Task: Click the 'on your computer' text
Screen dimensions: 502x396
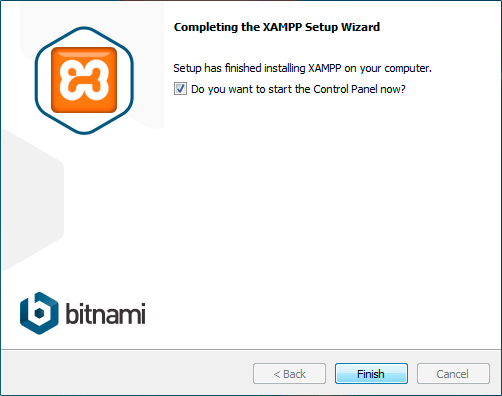Action: (388, 68)
